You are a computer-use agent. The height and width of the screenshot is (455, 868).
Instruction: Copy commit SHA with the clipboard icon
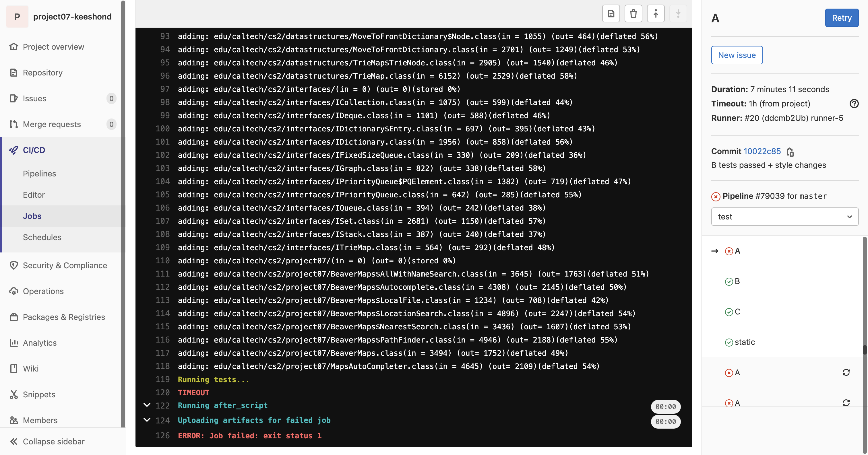coord(790,152)
